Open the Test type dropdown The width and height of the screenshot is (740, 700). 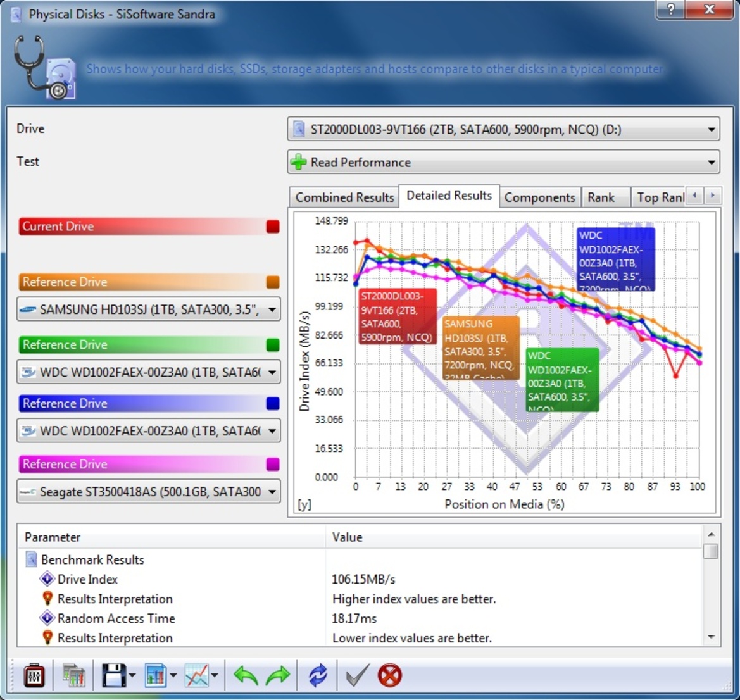pyautogui.click(x=503, y=163)
